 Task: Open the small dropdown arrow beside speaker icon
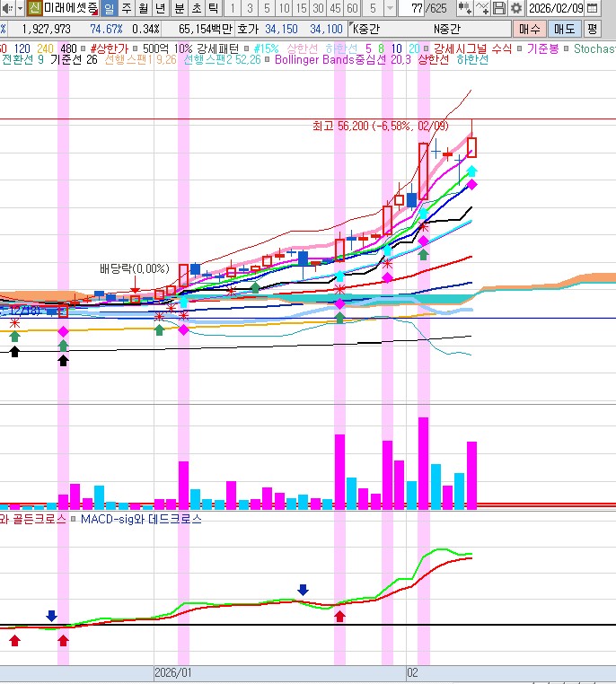pos(20,8)
